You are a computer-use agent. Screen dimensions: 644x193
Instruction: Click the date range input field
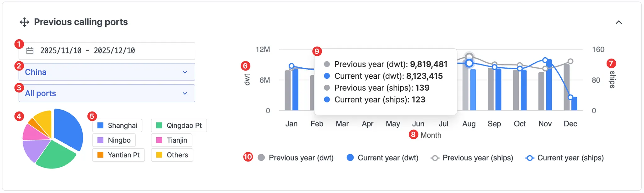(107, 51)
